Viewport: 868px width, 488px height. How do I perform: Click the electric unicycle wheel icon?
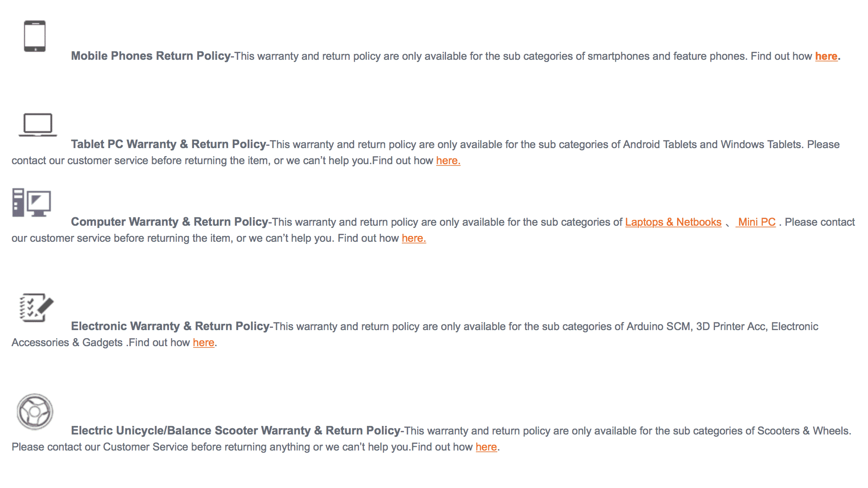(x=35, y=411)
